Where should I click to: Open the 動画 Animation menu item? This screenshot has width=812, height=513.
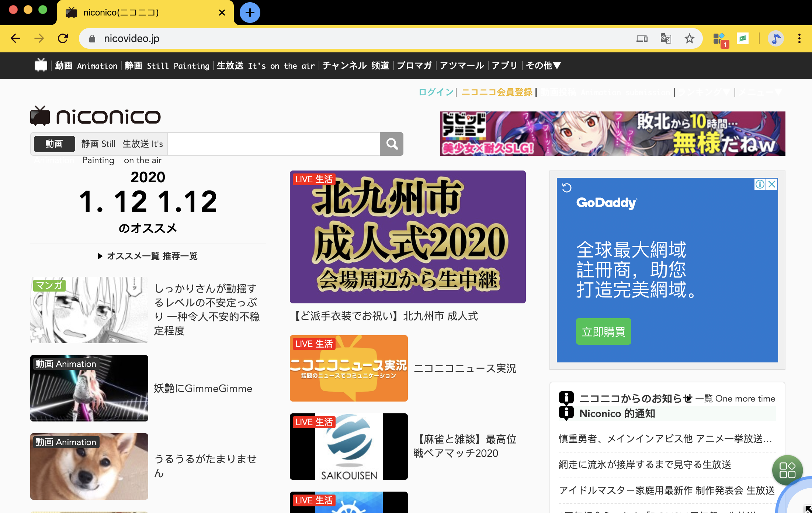87,66
